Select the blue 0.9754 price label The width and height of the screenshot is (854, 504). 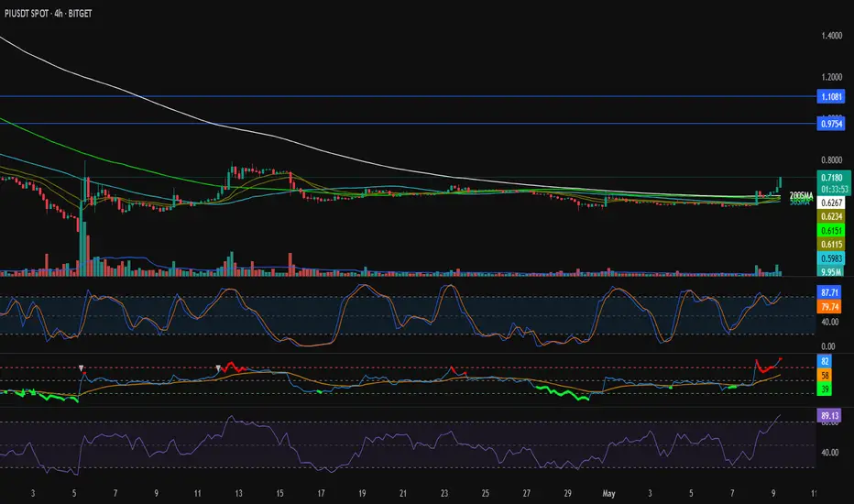point(831,124)
